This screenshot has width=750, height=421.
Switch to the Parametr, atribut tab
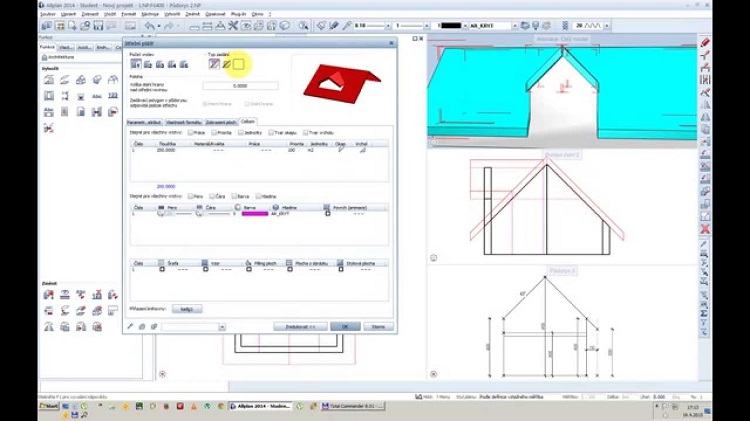pos(144,122)
